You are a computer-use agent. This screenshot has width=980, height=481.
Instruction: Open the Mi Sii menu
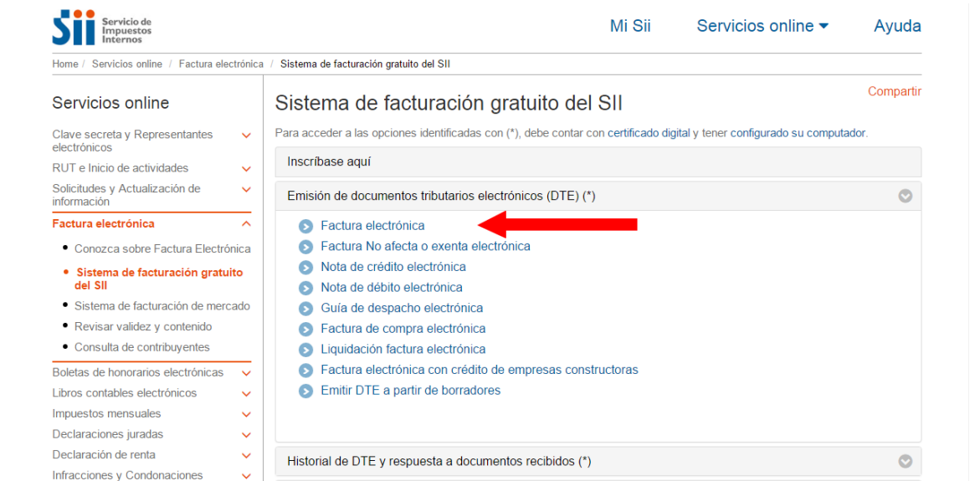tap(630, 26)
